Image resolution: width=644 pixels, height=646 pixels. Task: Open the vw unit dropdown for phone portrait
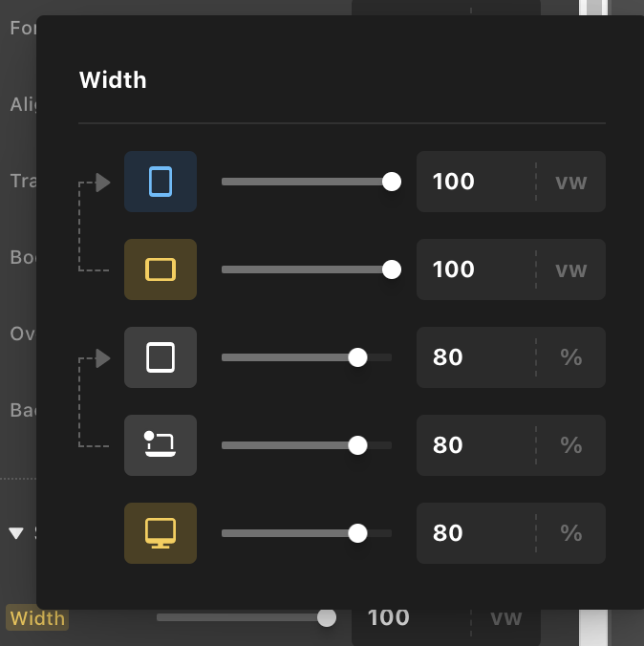(571, 182)
